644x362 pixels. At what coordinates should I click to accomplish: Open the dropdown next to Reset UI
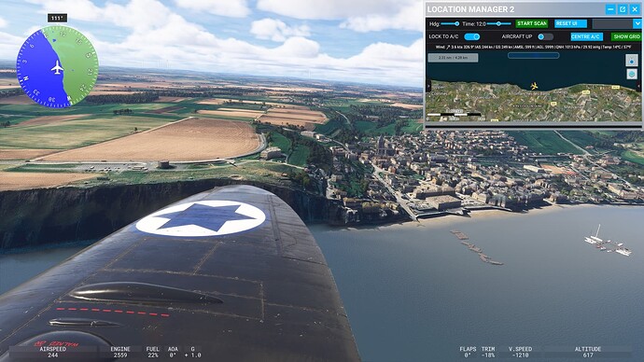click(637, 24)
